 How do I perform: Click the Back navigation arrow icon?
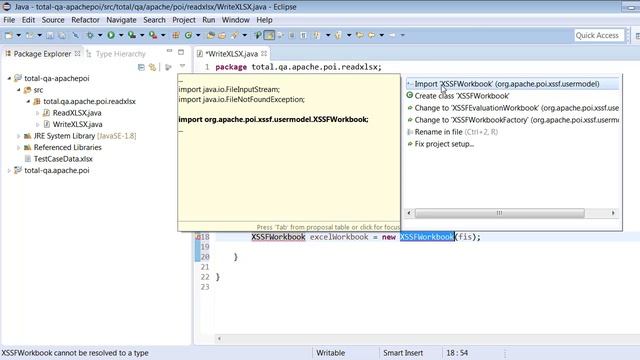[x=371, y=36]
